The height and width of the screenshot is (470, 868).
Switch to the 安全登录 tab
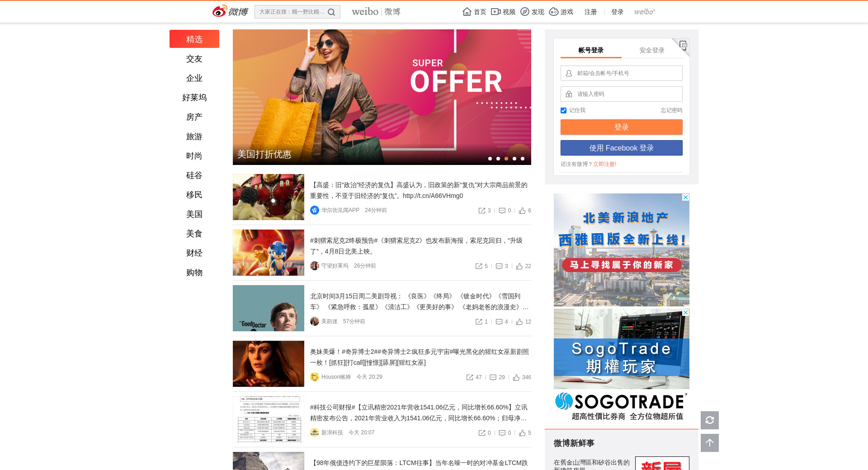pos(651,50)
